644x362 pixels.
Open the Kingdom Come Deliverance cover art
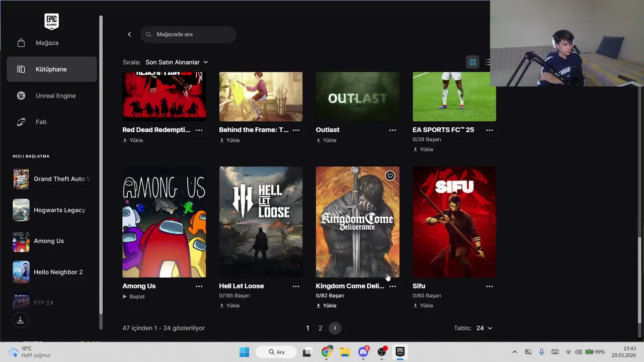357,222
